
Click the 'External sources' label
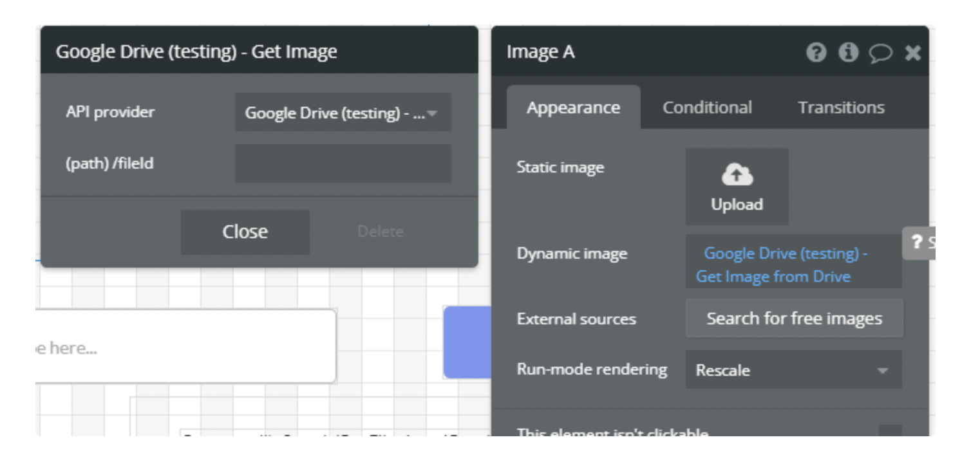pyautogui.click(x=576, y=319)
